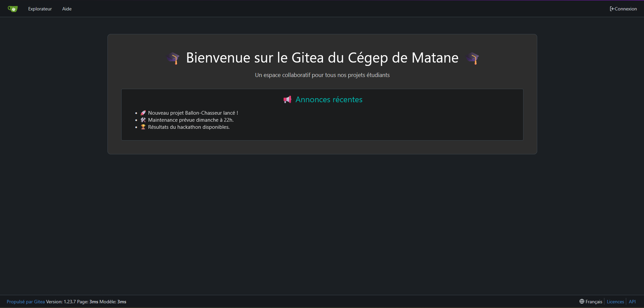644x308 pixels.
Task: Click the Connexion sign-in link
Action: click(x=626, y=9)
